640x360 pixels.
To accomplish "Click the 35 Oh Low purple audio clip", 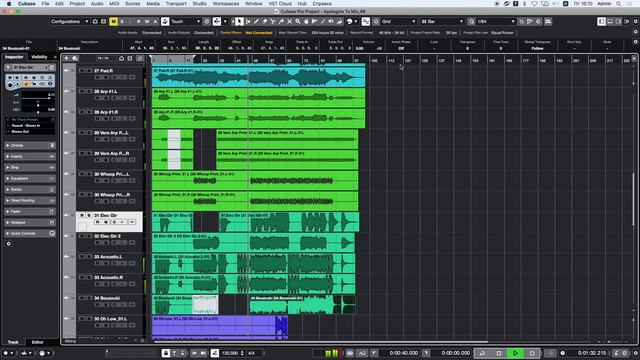I will [x=220, y=325].
